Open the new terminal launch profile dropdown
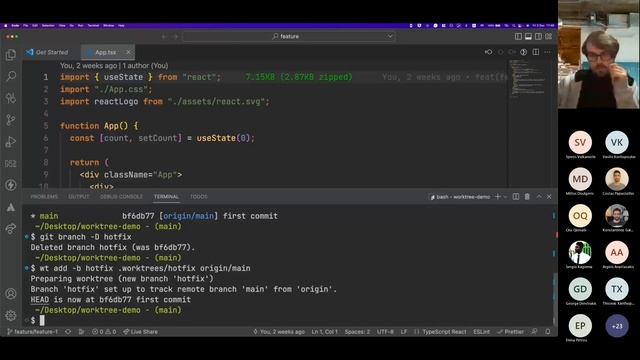Image resolution: width=640 pixels, height=360 pixels. [505, 197]
